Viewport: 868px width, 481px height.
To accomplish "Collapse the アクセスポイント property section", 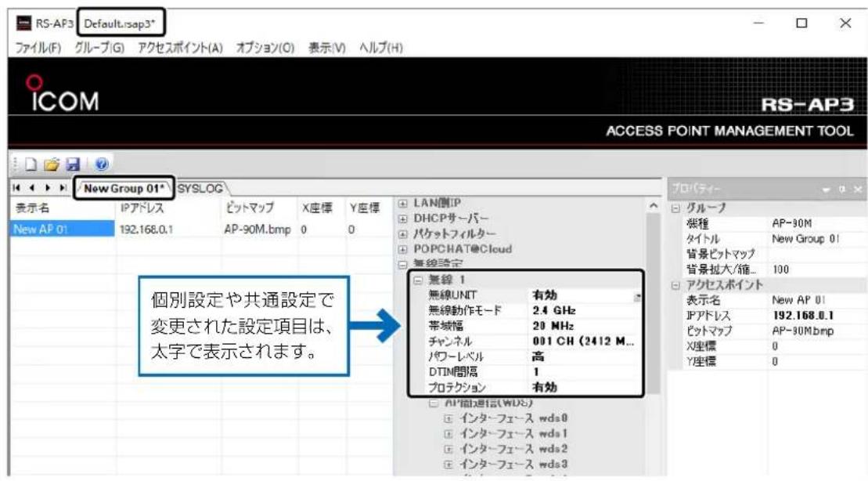I will 675,285.
